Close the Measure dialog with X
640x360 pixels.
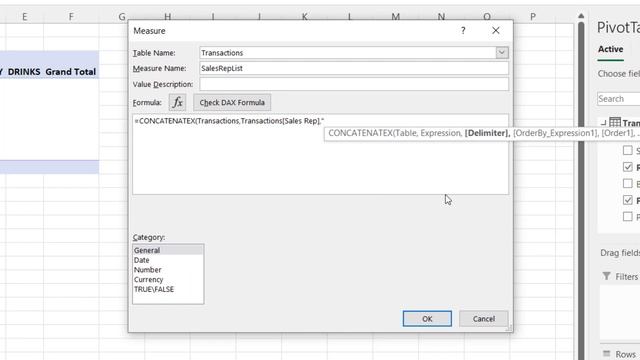pos(496,31)
